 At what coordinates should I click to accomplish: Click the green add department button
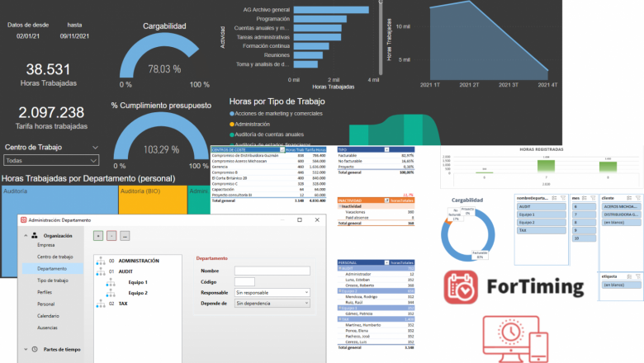click(x=98, y=235)
